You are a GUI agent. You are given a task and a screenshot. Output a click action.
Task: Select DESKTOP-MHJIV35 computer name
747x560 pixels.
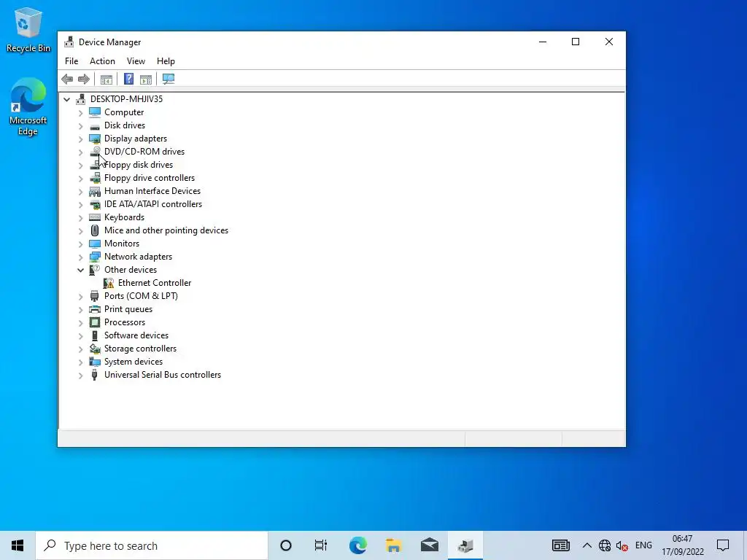pos(126,99)
